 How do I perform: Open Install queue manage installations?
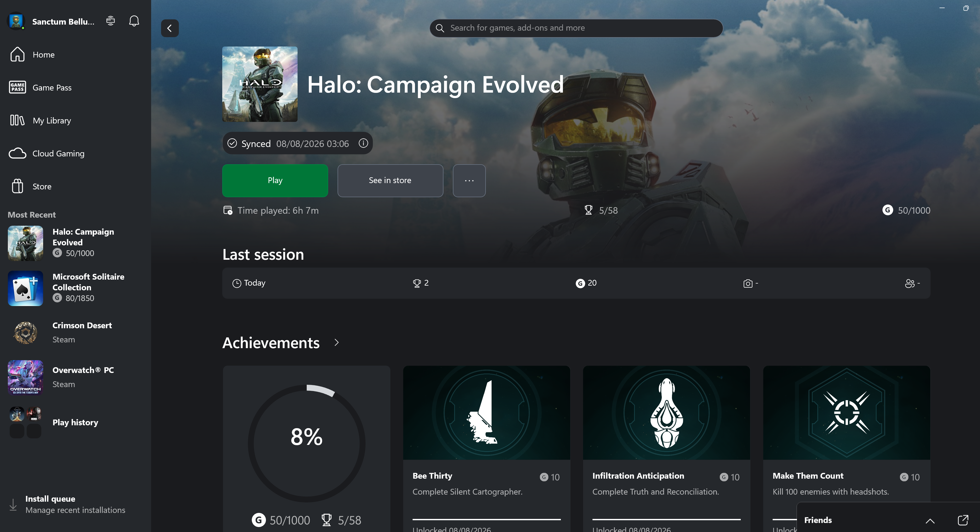[75, 505]
